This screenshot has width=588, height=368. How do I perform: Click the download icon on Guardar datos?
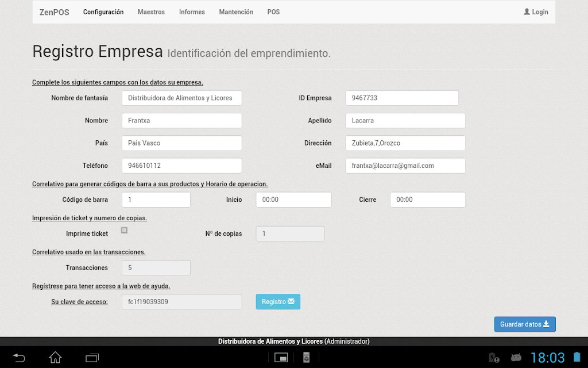click(x=547, y=324)
